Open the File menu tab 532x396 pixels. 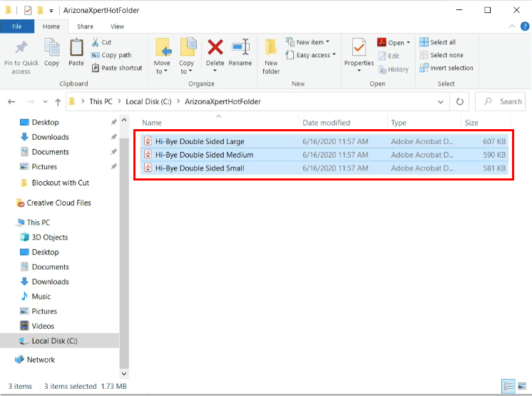tap(17, 26)
